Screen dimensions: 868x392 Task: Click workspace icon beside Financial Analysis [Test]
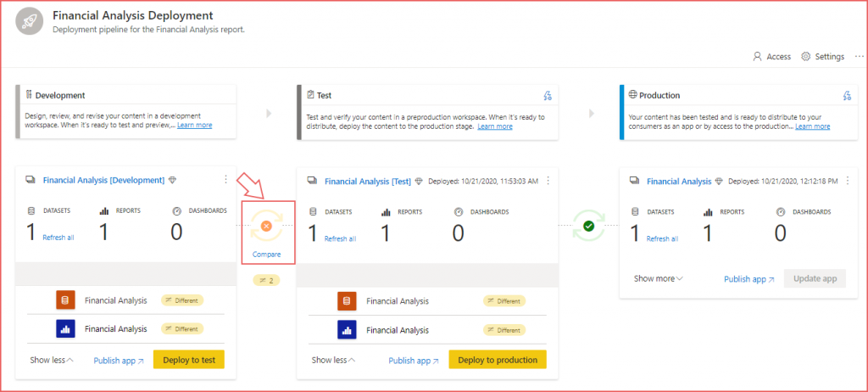[x=313, y=181]
